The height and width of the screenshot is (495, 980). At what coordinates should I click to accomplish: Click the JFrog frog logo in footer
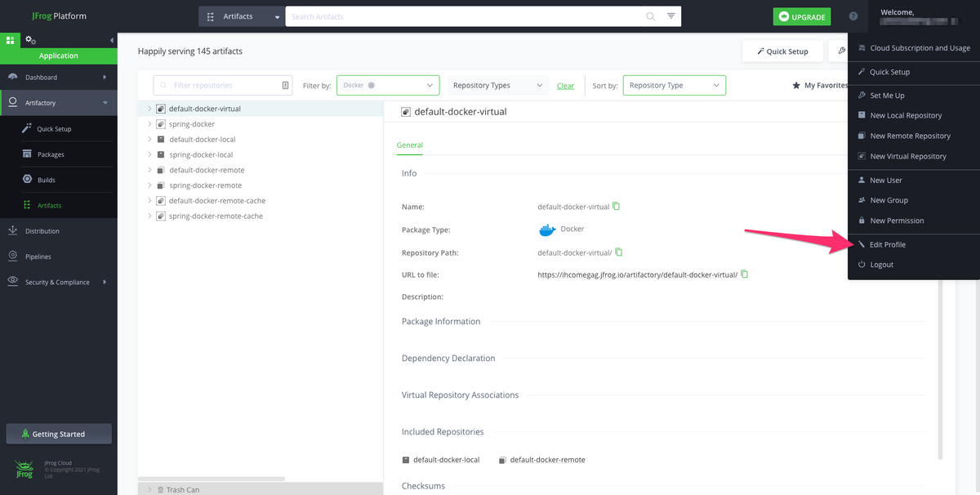24,469
